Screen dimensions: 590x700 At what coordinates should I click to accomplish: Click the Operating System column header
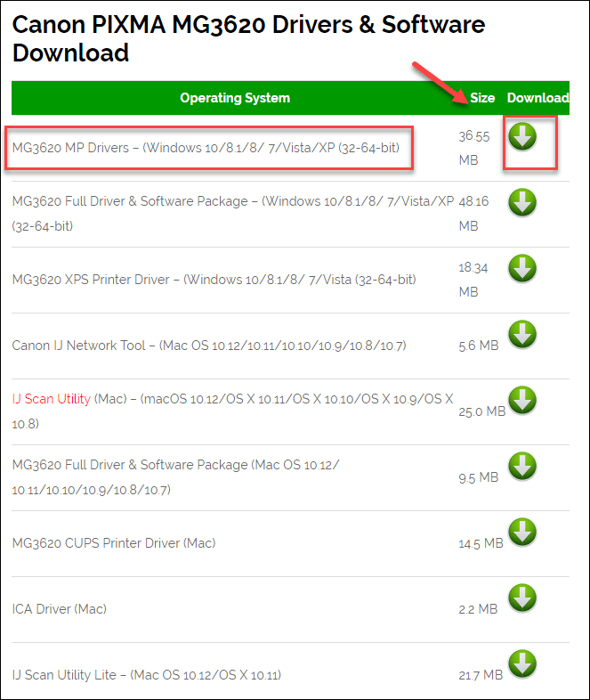point(235,98)
